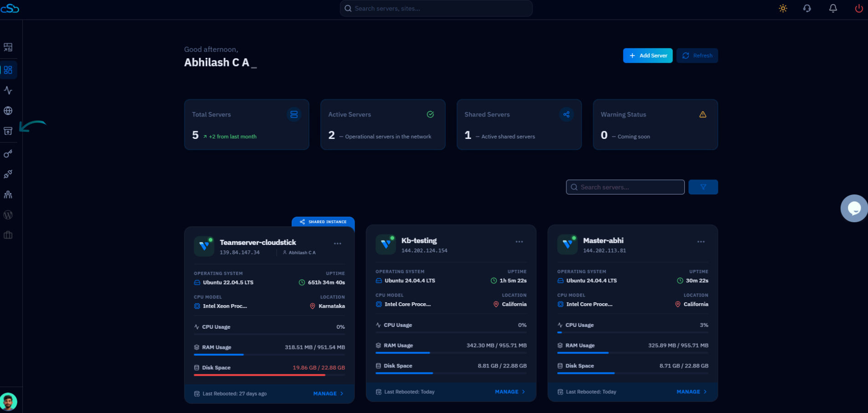This screenshot has width=868, height=413.
Task: Click the Master-abhi Vultr logo
Action: [567, 244]
